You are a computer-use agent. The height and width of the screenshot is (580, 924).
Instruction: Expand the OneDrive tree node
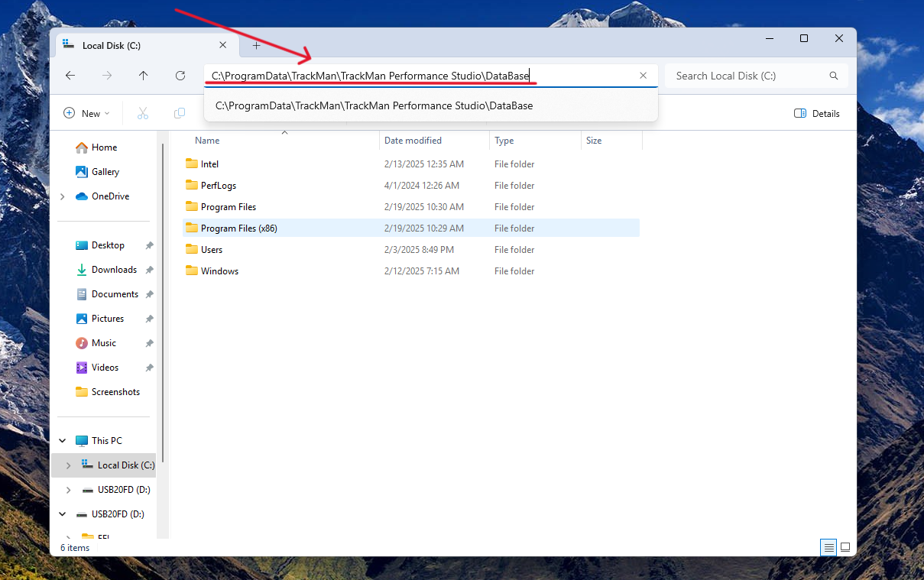click(63, 196)
